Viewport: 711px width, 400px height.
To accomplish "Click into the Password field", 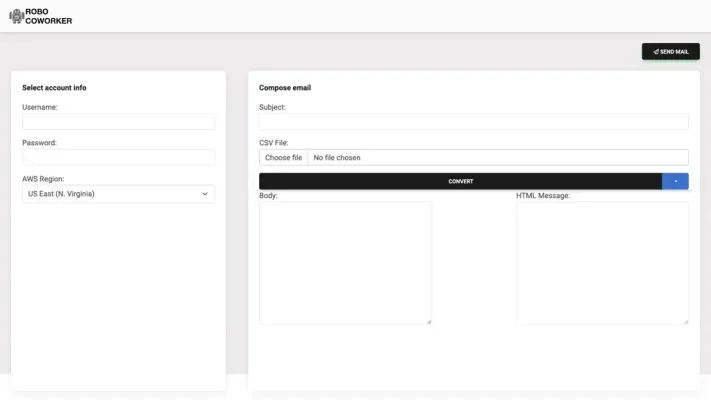I will pos(118,158).
